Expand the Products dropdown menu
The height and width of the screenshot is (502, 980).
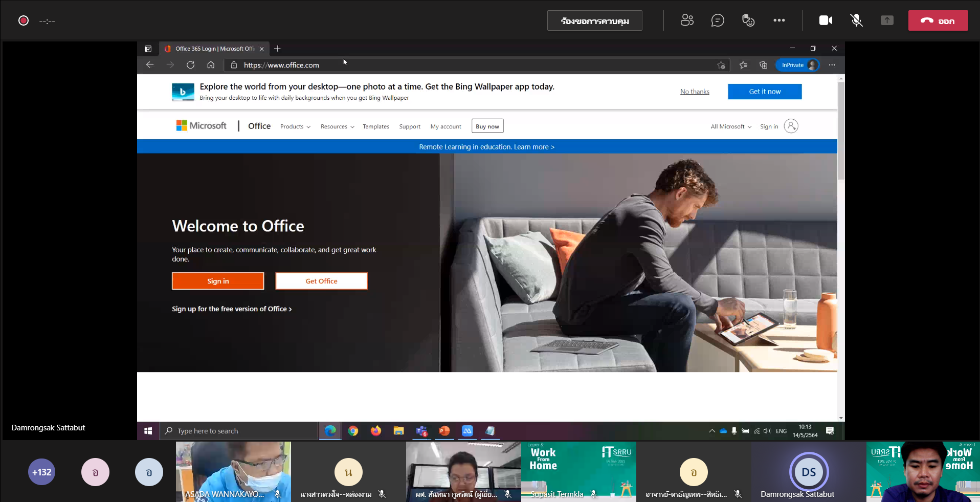pyautogui.click(x=295, y=126)
